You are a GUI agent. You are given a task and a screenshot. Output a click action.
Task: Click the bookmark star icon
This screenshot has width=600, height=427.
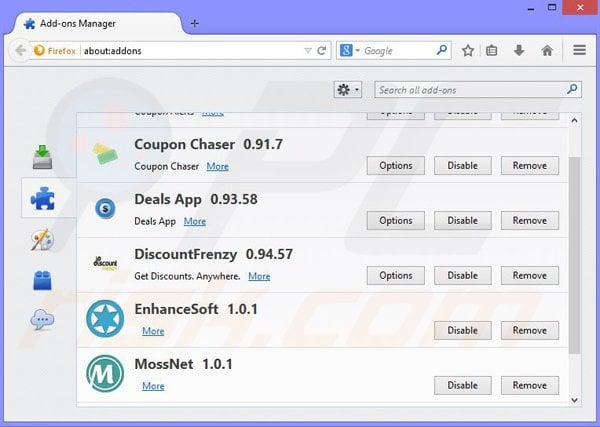tap(468, 50)
